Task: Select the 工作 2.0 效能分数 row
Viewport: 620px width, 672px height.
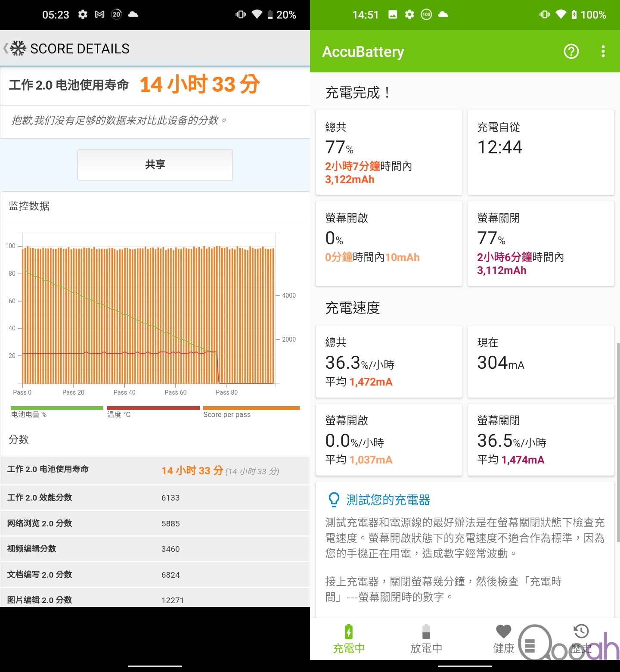Action: click(x=155, y=498)
